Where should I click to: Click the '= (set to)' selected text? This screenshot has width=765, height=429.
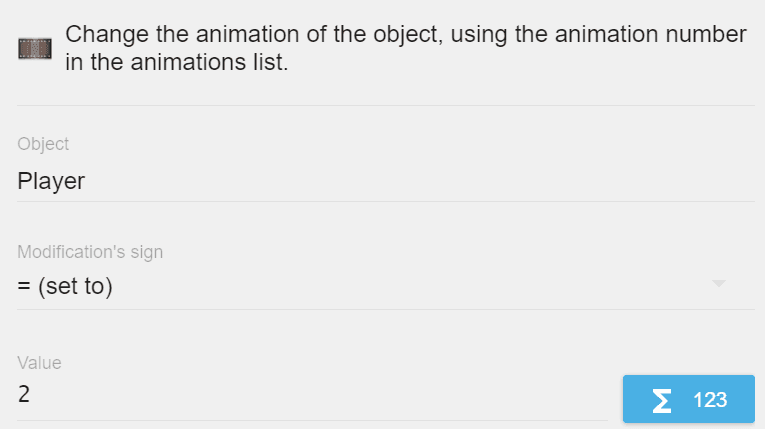[65, 286]
